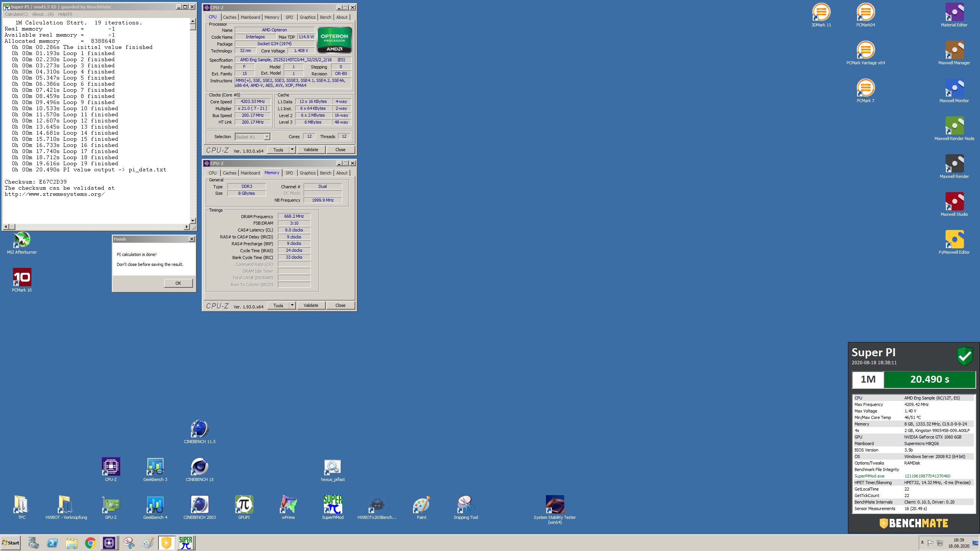Open Calculate(C) menu in Super PI
The width and height of the screenshot is (980, 551).
[x=16, y=14]
